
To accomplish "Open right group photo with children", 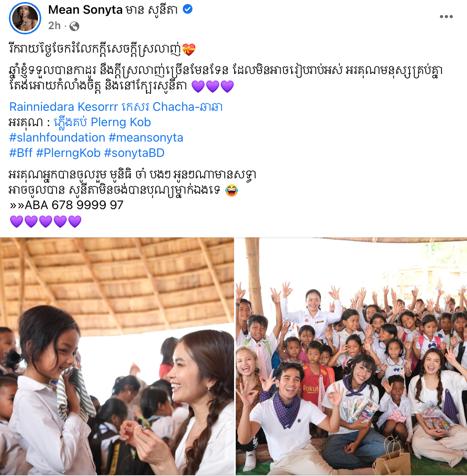I will click(x=351, y=356).
